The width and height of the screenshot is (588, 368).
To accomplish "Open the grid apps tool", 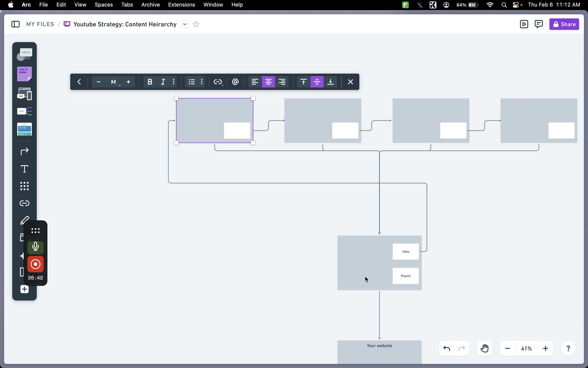I will click(x=24, y=186).
